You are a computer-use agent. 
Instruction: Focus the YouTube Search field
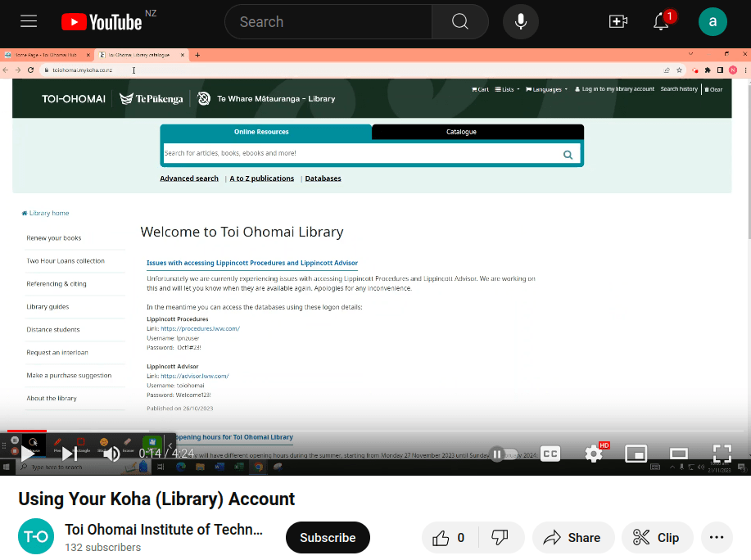tap(328, 21)
